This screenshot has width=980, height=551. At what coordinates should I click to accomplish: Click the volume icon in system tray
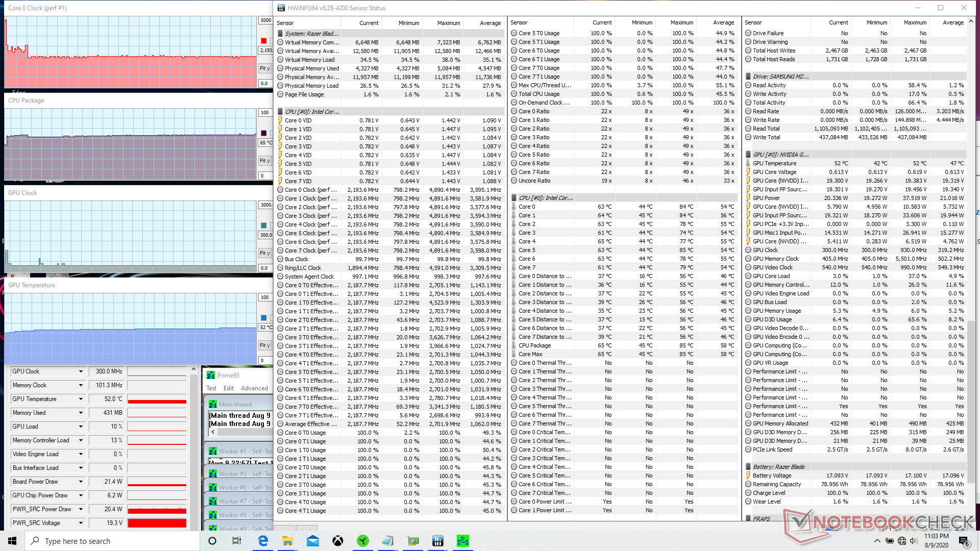pos(914,541)
